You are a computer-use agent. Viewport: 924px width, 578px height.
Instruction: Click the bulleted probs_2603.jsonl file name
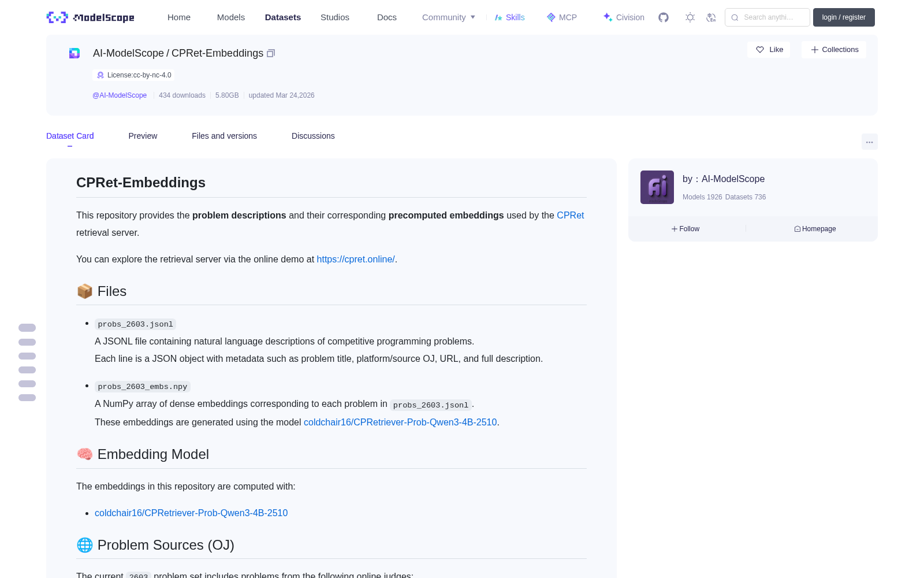click(135, 324)
